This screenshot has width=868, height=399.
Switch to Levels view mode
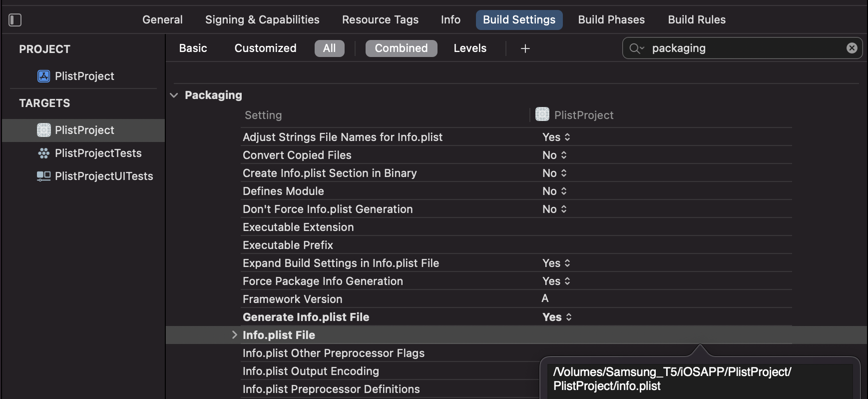[x=469, y=48]
